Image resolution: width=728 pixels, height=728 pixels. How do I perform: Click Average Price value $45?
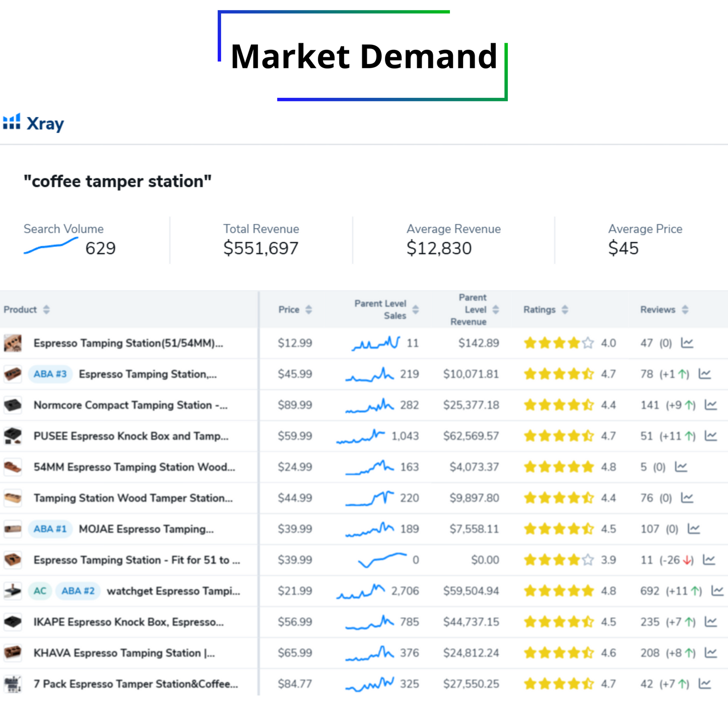click(623, 248)
